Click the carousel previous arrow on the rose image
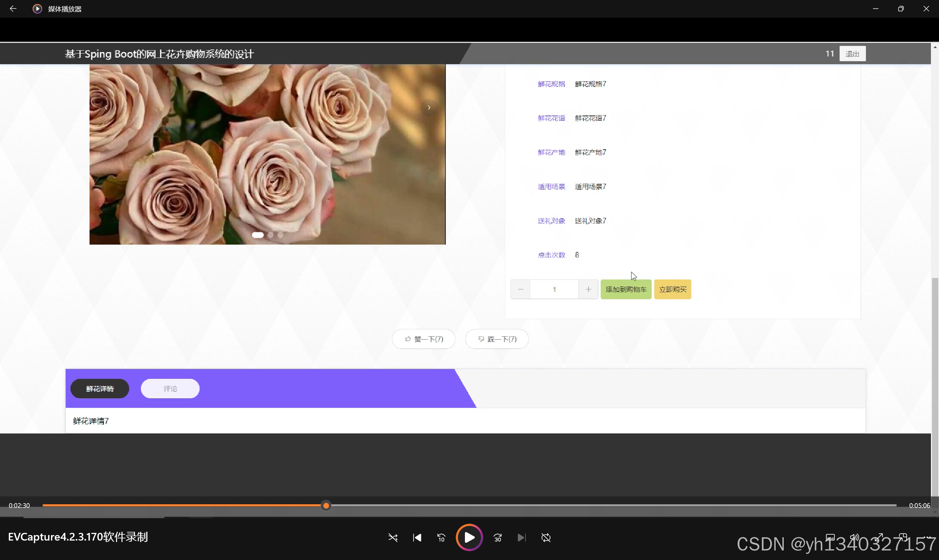Viewport: 939px width, 560px height. pyautogui.click(x=106, y=107)
